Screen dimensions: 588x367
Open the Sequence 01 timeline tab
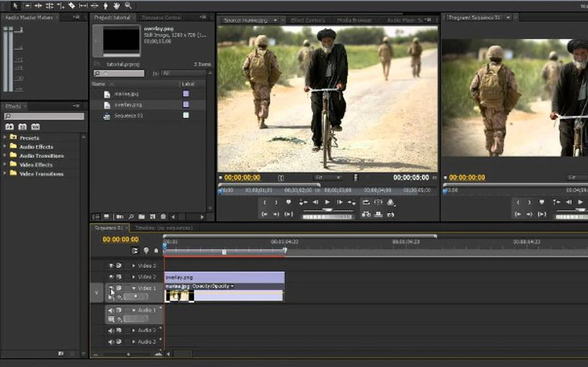[x=109, y=228]
